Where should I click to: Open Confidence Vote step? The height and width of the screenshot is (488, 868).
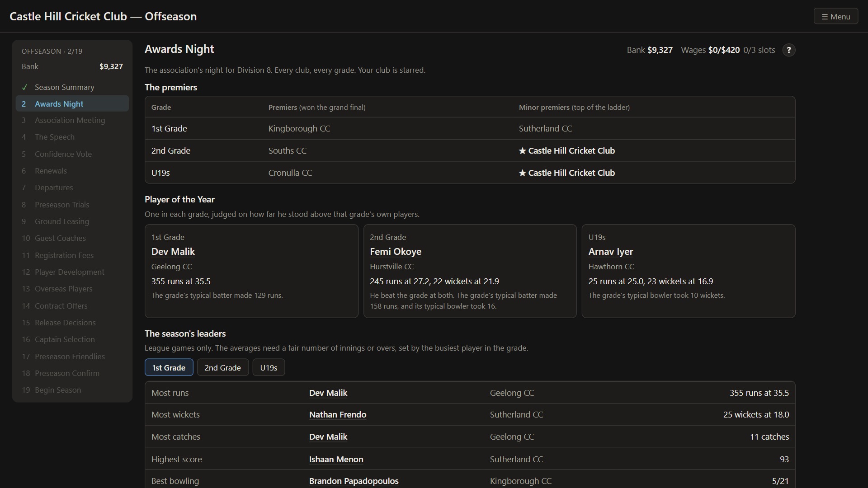pos(72,154)
